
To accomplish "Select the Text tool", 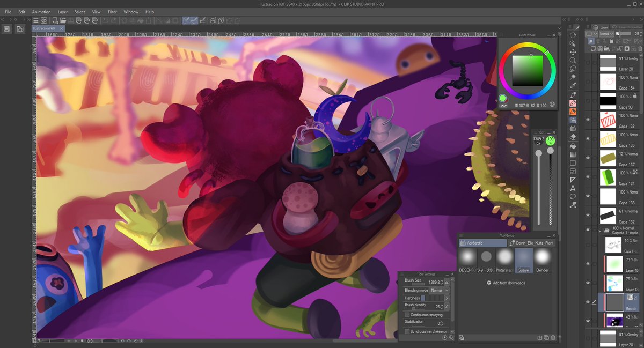I will (x=573, y=188).
